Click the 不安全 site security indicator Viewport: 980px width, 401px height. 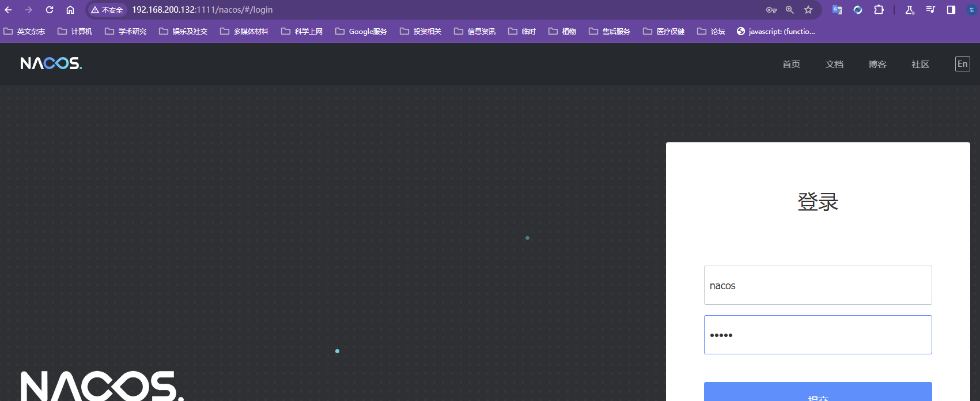(107, 10)
